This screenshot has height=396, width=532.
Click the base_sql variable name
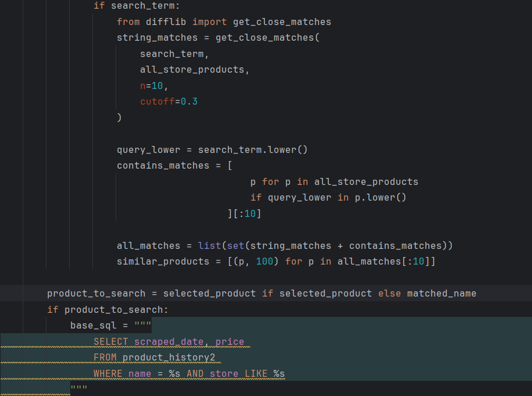[93, 325]
